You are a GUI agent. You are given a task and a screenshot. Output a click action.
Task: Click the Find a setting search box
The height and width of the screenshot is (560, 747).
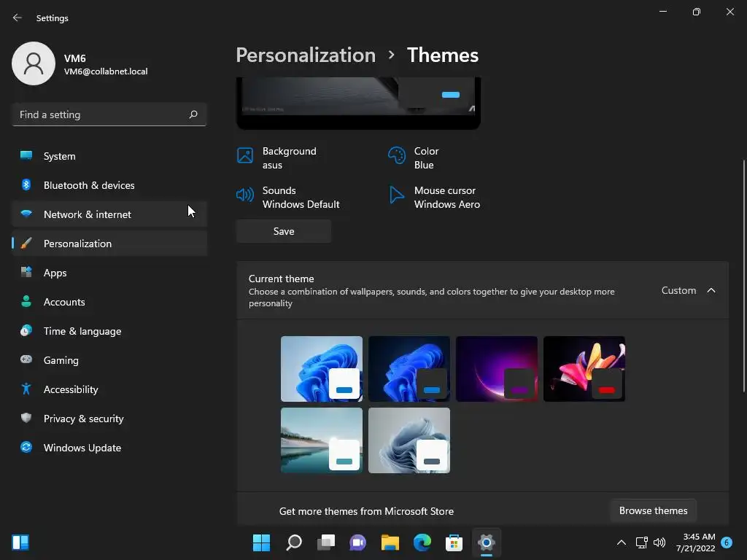109,114
